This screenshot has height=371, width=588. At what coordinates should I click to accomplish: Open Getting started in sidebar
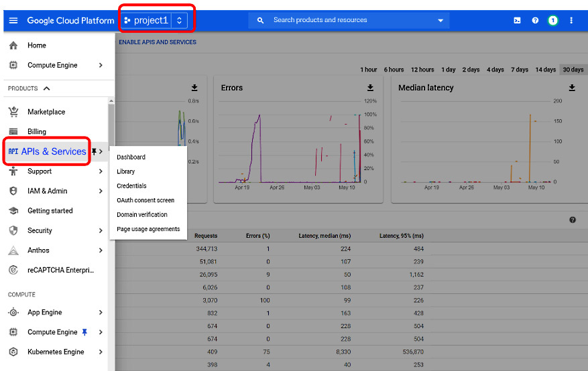click(50, 211)
